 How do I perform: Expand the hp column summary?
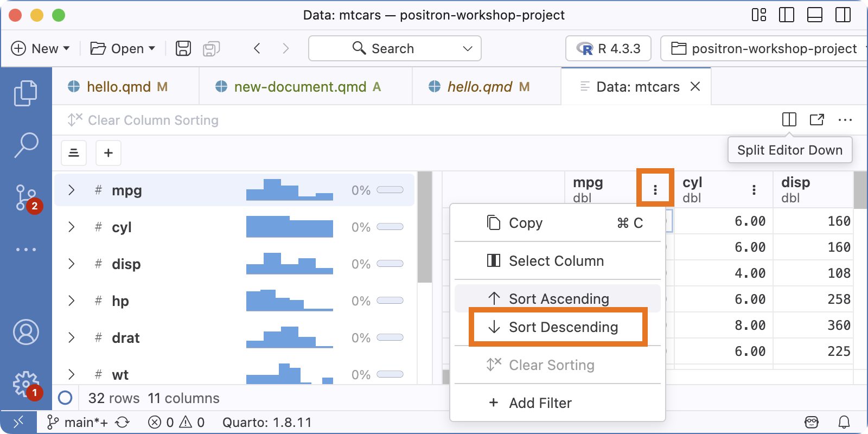[x=71, y=301]
